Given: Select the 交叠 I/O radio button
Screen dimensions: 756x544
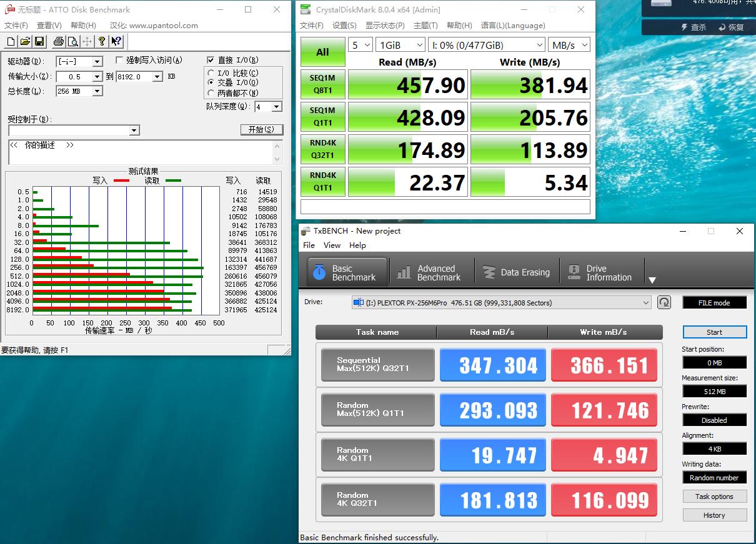Looking at the screenshot, I should pos(211,82).
